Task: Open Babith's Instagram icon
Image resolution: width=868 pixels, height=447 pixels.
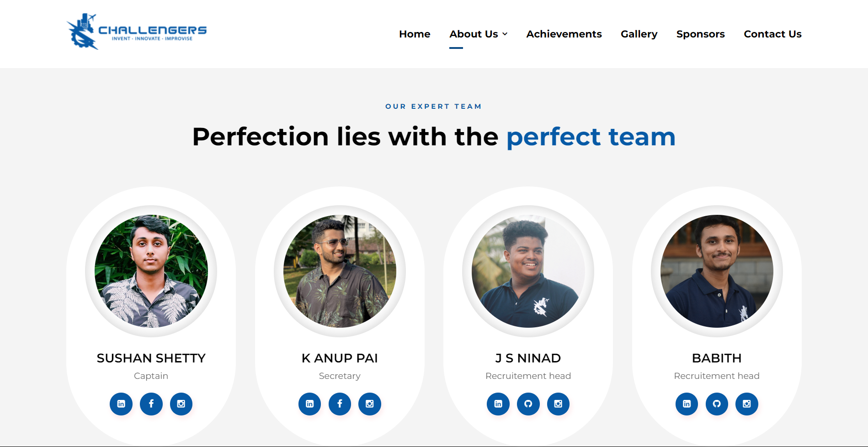Action: tap(747, 404)
